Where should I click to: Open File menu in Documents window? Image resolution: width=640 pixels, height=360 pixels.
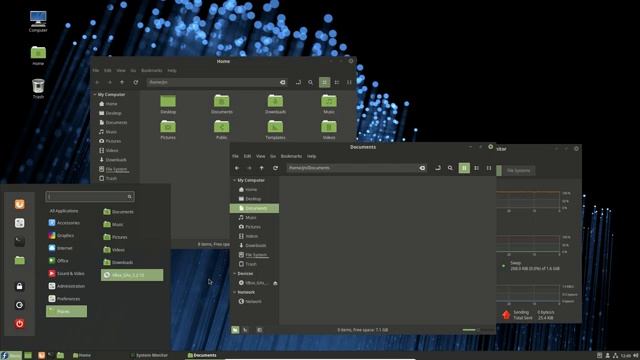click(x=236, y=156)
